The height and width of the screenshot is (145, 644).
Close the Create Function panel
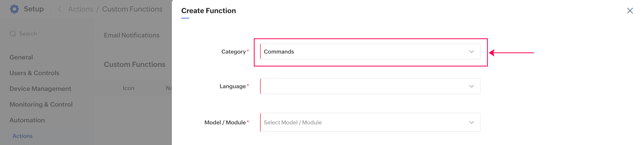(x=630, y=11)
